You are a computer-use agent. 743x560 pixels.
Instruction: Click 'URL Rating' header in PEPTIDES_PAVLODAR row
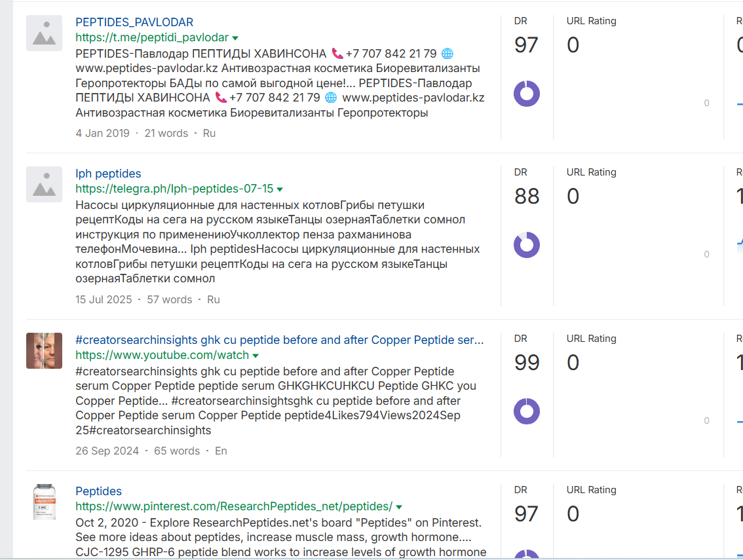(592, 21)
